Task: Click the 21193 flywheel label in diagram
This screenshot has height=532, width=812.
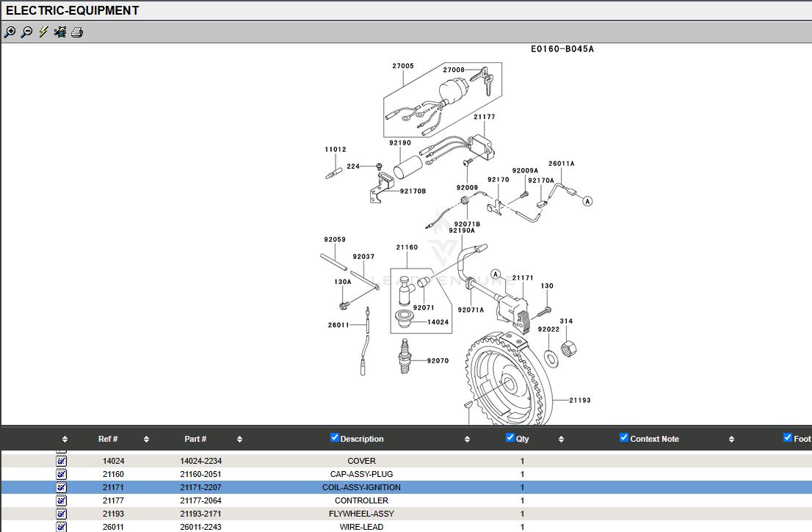Action: [579, 400]
